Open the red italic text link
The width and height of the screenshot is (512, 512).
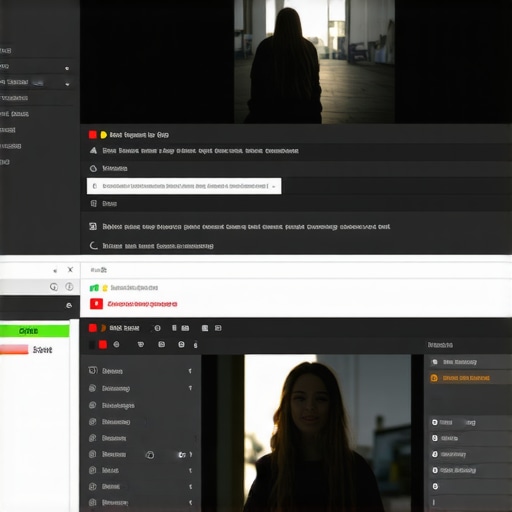(x=142, y=304)
